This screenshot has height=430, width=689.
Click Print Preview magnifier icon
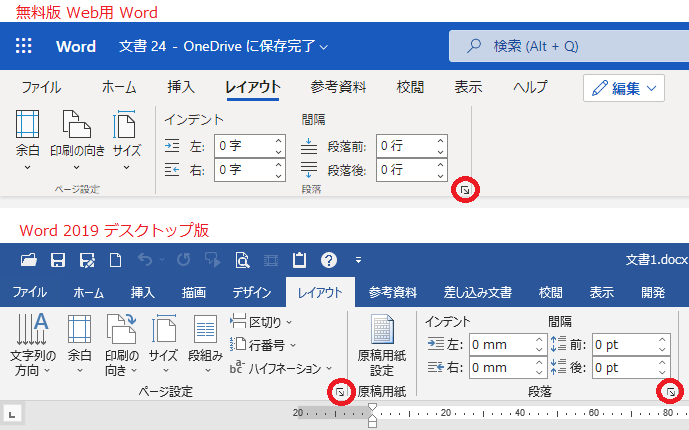(242, 260)
